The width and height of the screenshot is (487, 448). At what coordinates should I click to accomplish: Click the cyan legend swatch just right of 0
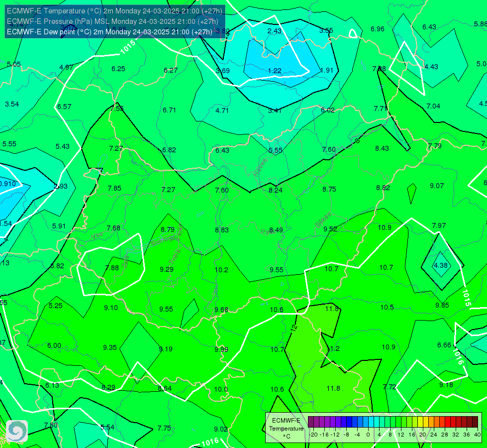pyautogui.click(x=371, y=422)
